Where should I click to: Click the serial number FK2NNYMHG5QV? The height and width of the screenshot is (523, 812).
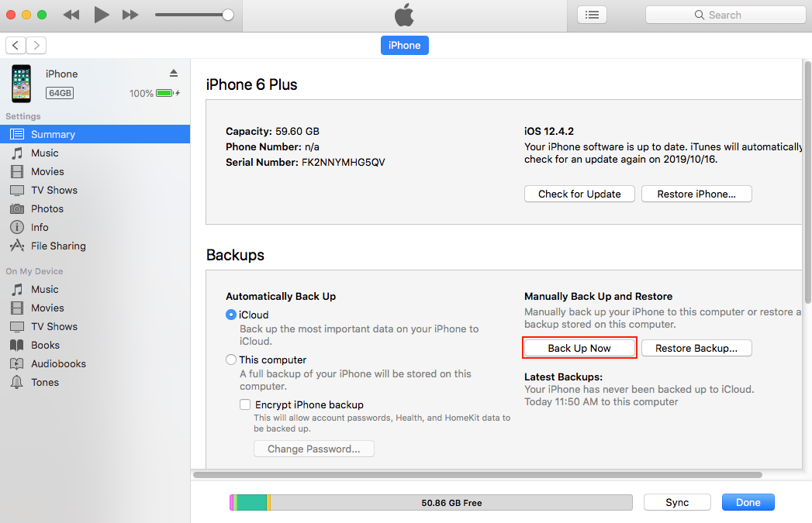(344, 163)
